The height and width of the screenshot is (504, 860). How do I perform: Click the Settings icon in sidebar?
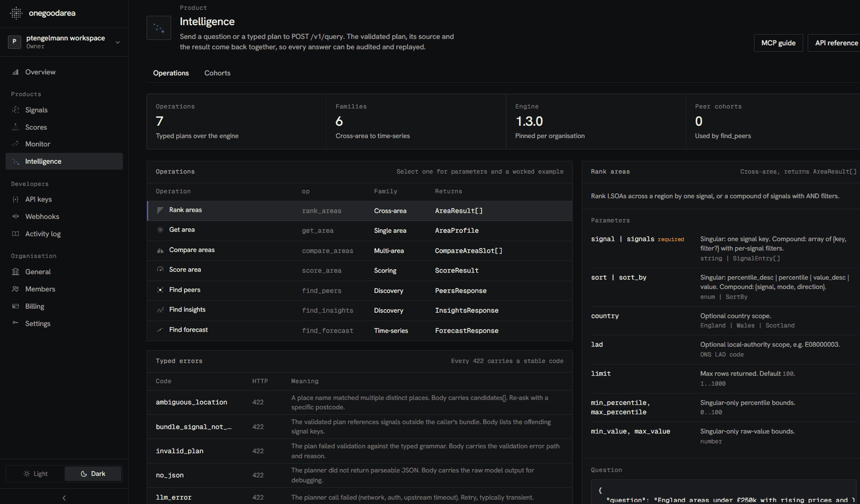click(16, 323)
